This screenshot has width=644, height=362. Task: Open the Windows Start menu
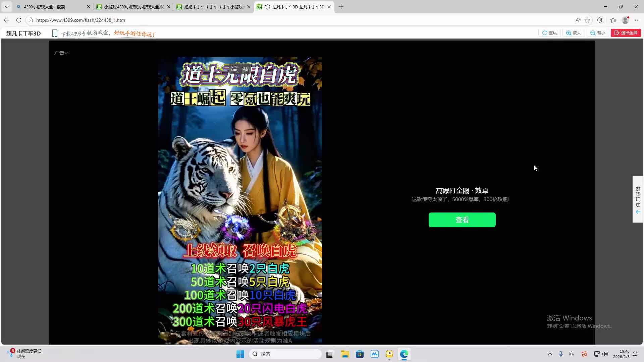point(240,354)
